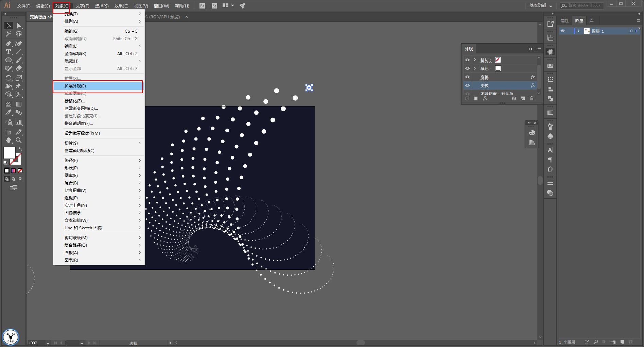Open the Stock (St) icon
This screenshot has width=644, height=347.
click(x=214, y=6)
